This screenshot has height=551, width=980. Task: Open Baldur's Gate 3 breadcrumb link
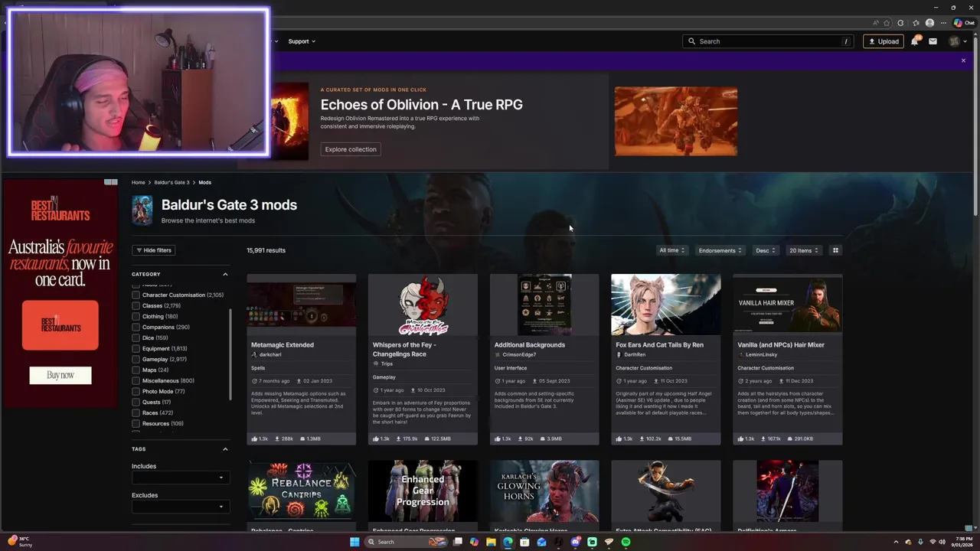[171, 182]
